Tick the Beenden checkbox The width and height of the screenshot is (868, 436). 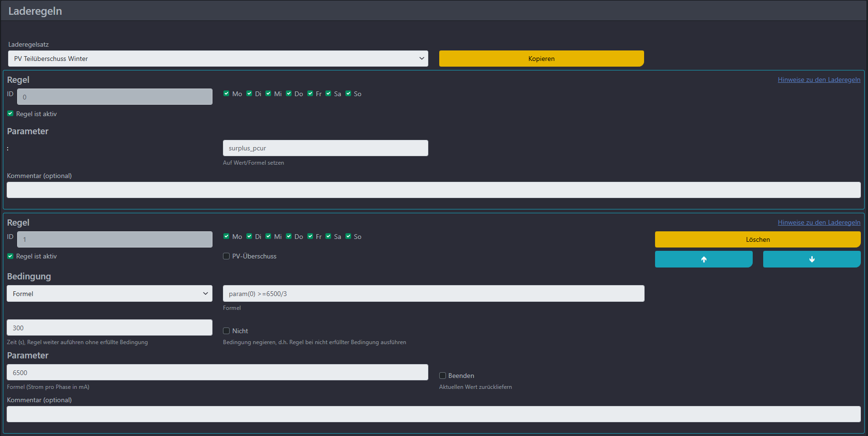coord(443,376)
